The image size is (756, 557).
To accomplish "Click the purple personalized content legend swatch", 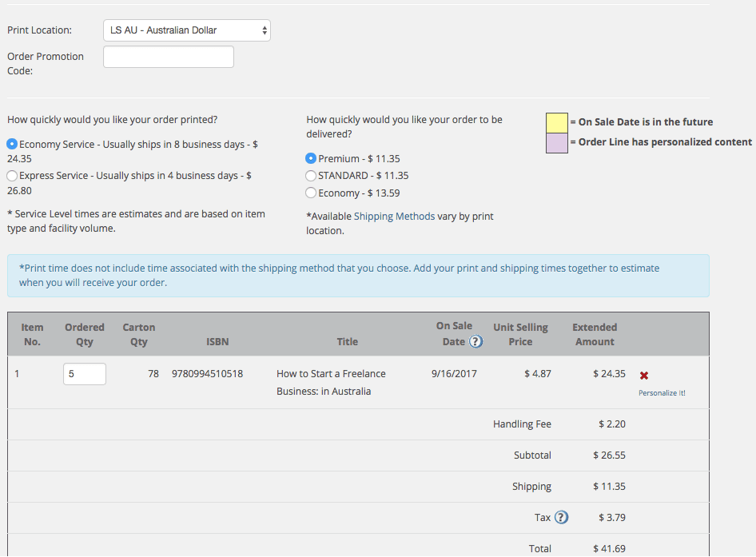I will pos(556,142).
